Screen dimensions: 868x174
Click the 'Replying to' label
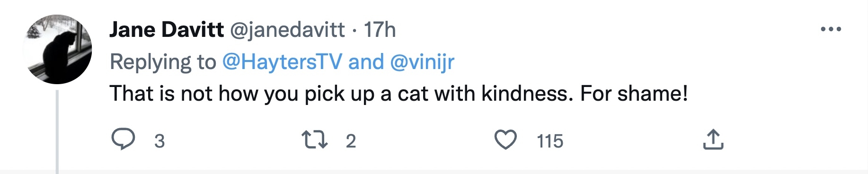tap(163, 62)
